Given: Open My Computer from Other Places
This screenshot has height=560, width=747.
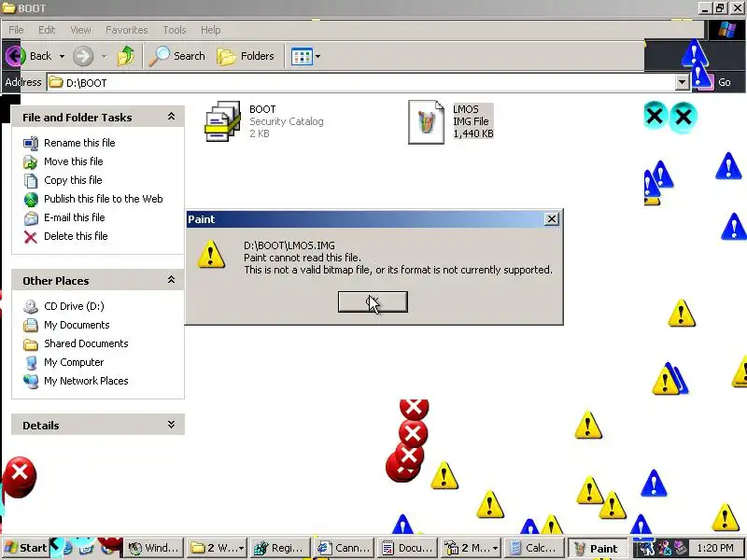Looking at the screenshot, I should 74,362.
